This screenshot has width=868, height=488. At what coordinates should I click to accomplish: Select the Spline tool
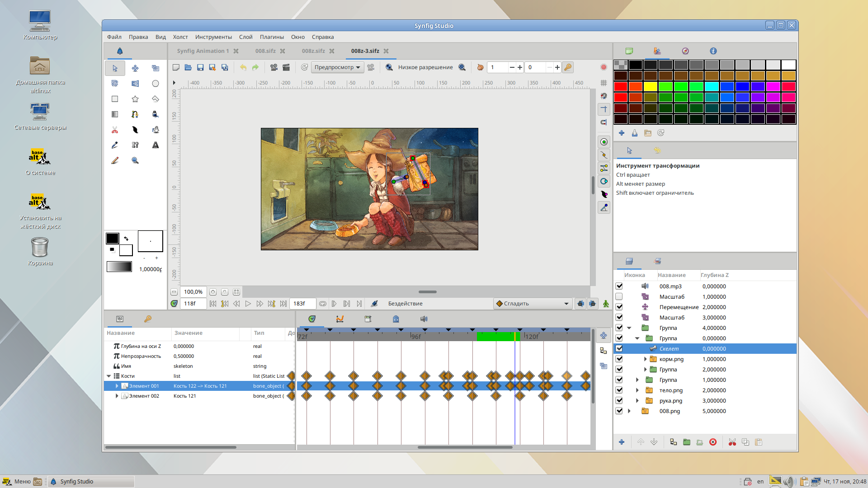coord(135,114)
